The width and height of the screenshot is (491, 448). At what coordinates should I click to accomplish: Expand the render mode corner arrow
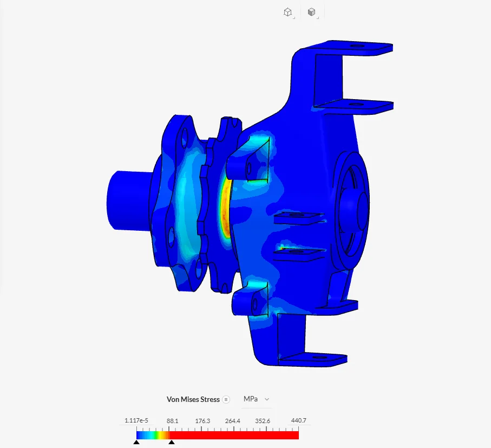coord(318,18)
